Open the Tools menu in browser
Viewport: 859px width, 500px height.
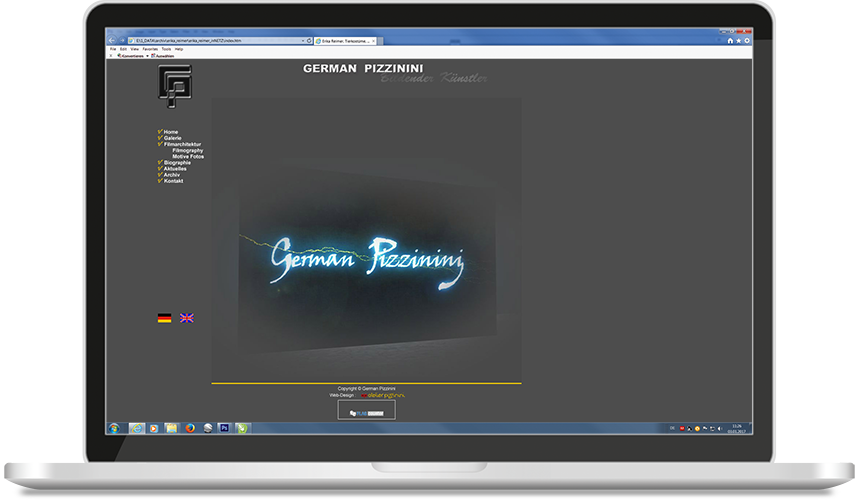pos(166,48)
